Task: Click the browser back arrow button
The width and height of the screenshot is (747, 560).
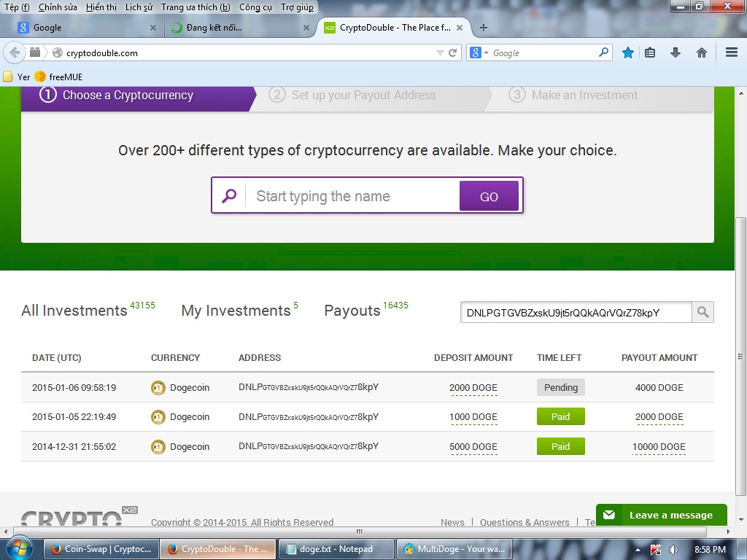Action: click(15, 52)
